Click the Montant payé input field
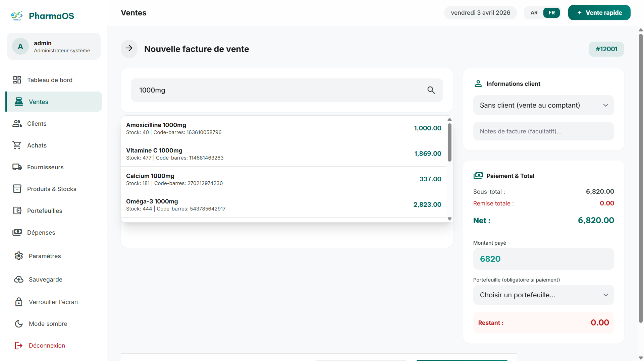The image size is (644, 361). (543, 259)
